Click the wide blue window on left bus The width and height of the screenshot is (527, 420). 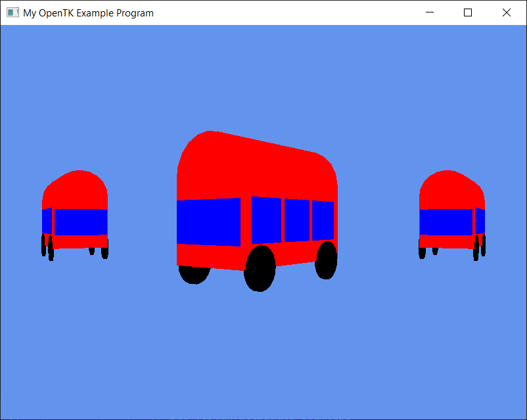[80, 222]
